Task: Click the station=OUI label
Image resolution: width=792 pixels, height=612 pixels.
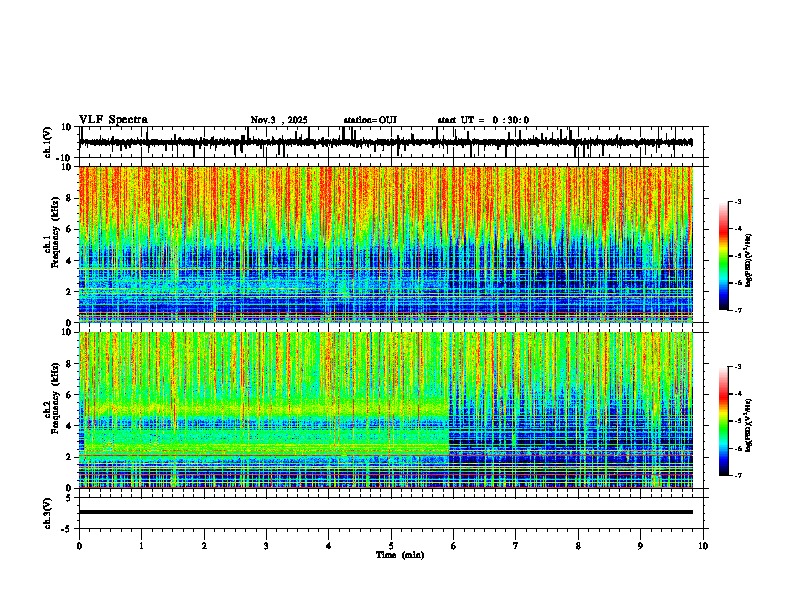Action: pyautogui.click(x=370, y=120)
